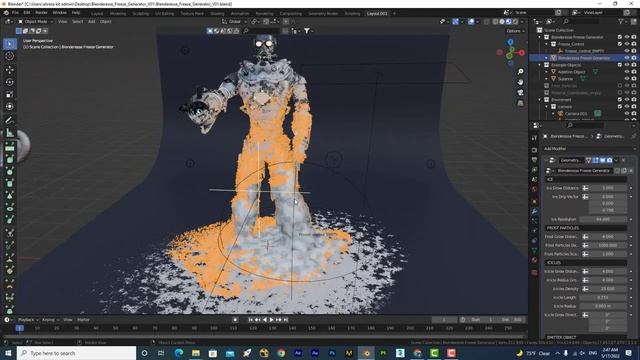Collapse Environment collection in outliner
Image resolution: width=640 pixels, height=360 pixels.
540,100
